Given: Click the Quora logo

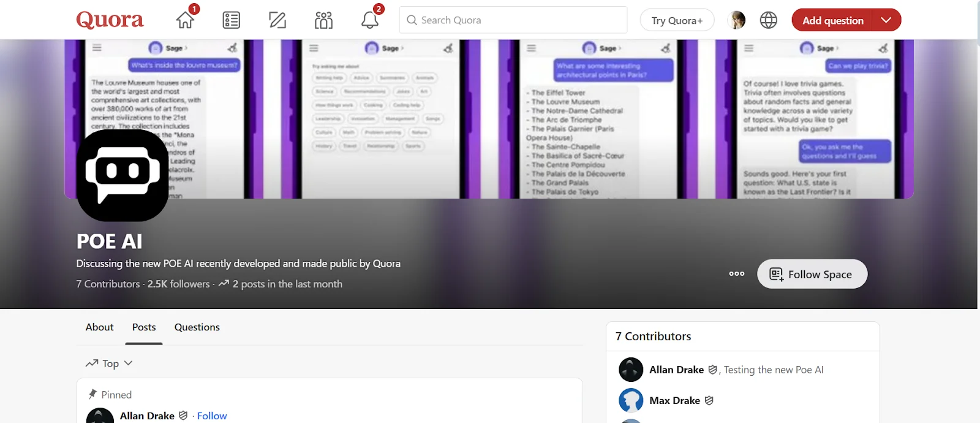Looking at the screenshot, I should (x=110, y=20).
